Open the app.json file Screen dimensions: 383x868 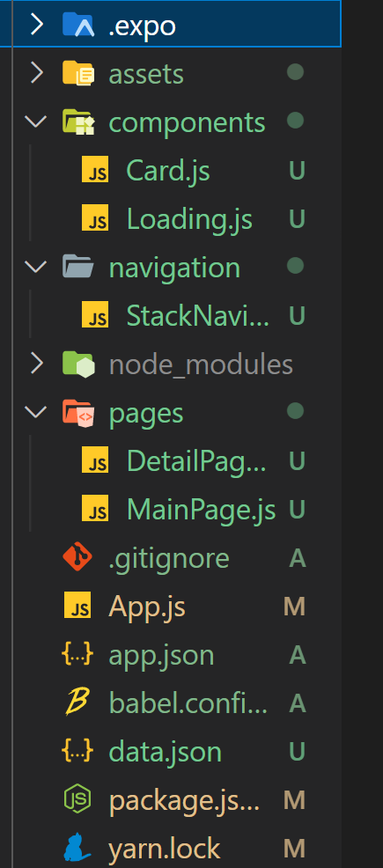[161, 655]
